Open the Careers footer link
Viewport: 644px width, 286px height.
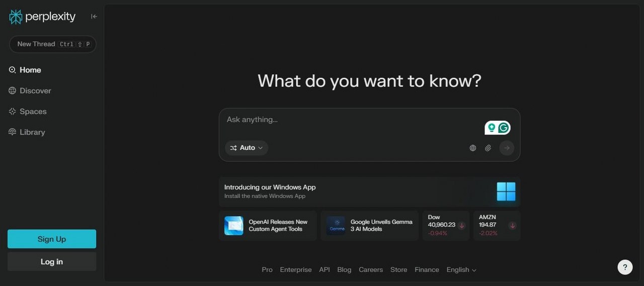tap(371, 270)
